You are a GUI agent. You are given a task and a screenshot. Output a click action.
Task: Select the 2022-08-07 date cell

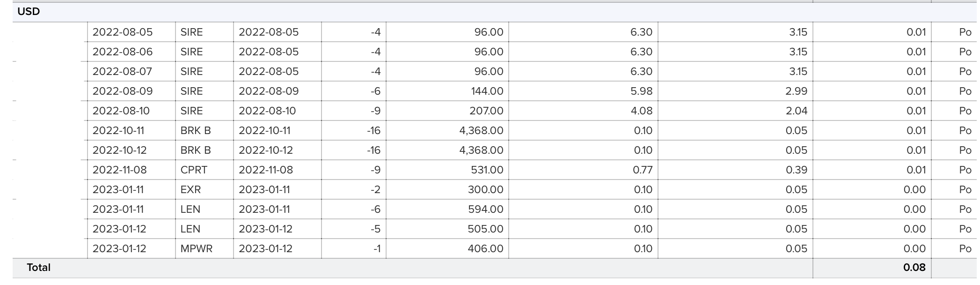click(123, 72)
